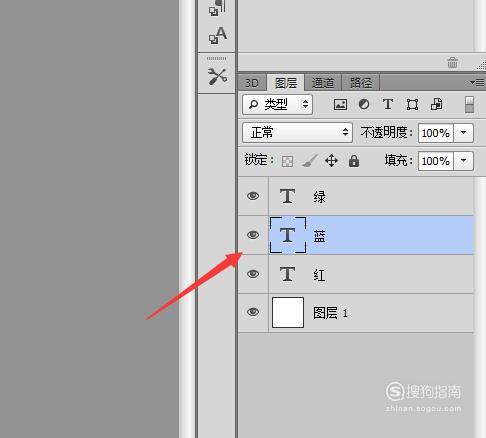
Task: Filter for pixel layers icon
Action: click(x=340, y=105)
